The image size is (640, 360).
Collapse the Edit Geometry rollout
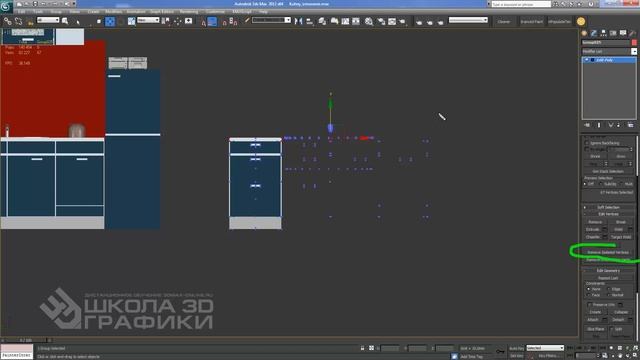click(x=608, y=271)
